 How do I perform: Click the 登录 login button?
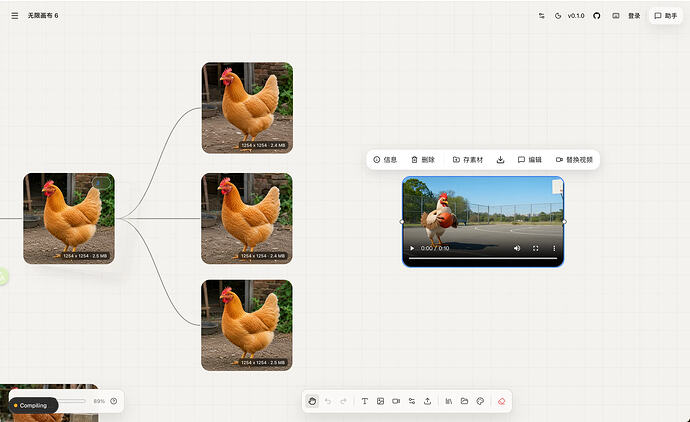coord(634,16)
